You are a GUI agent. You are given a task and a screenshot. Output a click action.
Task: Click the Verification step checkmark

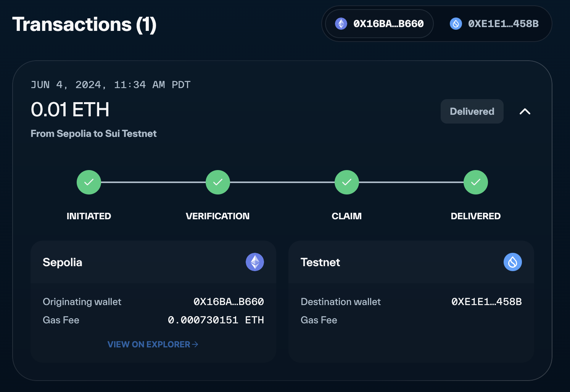click(218, 182)
